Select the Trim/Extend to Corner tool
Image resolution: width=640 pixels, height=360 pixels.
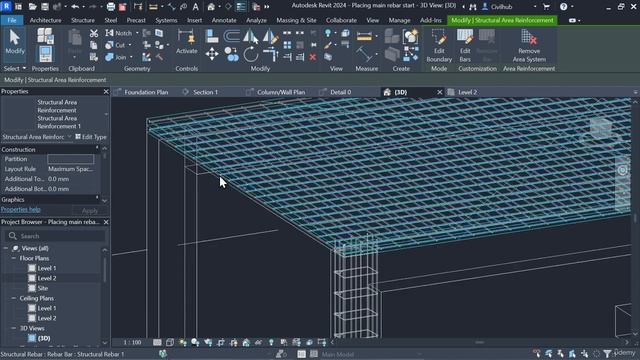tap(270, 54)
